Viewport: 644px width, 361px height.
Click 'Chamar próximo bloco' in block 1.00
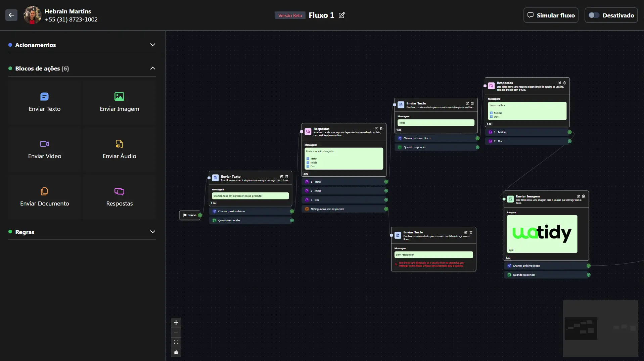coord(251,211)
